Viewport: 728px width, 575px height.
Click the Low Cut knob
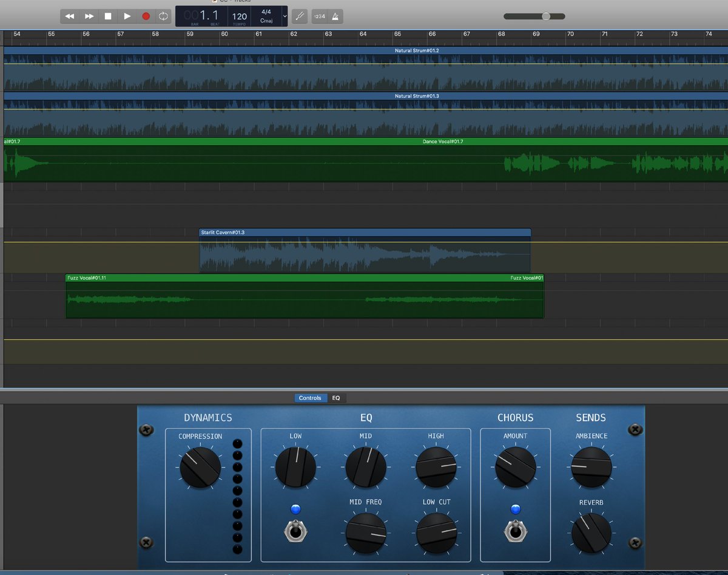(436, 532)
